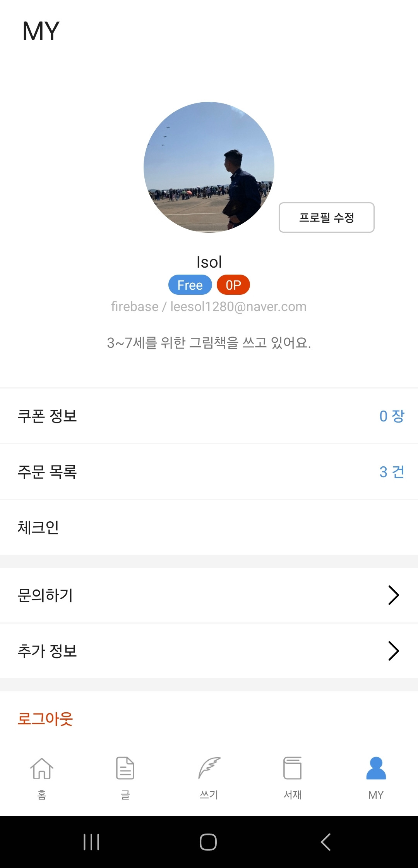Open the 서재 bookshelf icon
Screen dimensions: 418x868
click(293, 768)
